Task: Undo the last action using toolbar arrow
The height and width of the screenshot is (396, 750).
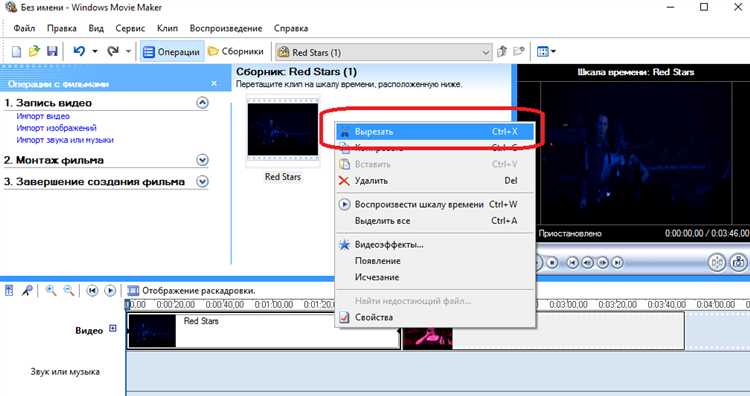Action: point(79,51)
